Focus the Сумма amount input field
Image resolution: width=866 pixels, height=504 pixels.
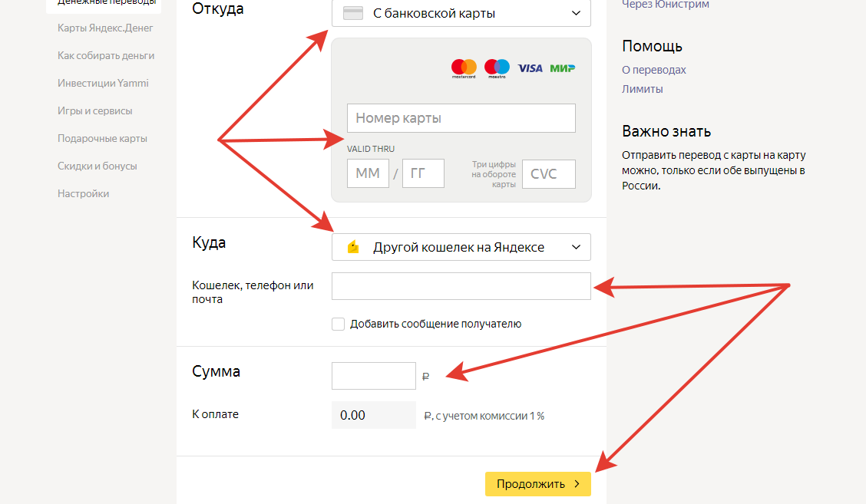pyautogui.click(x=374, y=376)
